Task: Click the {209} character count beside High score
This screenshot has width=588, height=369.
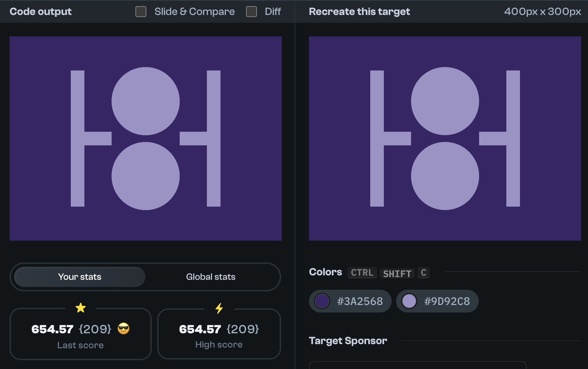Action: 243,329
